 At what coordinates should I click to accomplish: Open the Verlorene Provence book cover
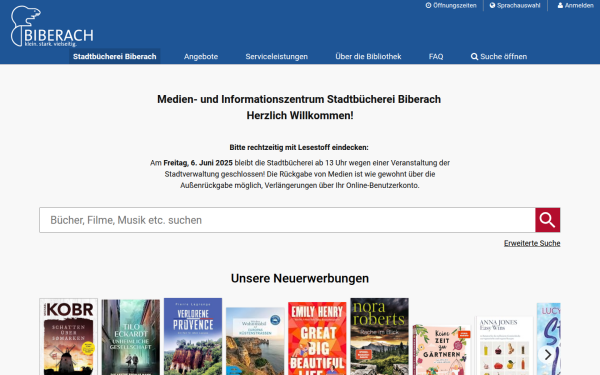tap(193, 336)
